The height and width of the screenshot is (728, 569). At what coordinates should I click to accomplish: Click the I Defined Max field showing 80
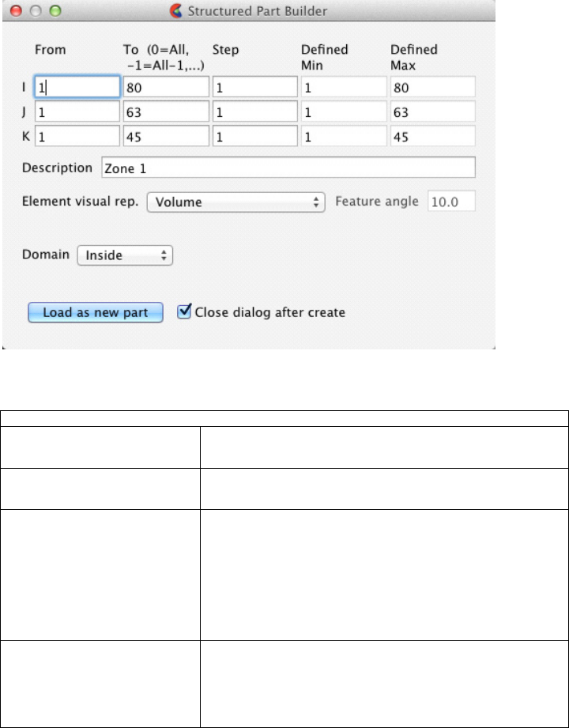pyautogui.click(x=432, y=88)
